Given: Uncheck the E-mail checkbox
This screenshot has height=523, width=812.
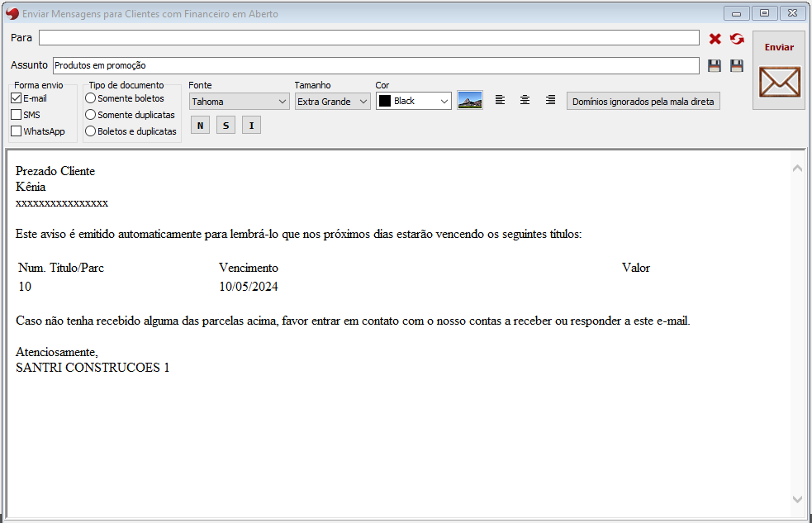Looking at the screenshot, I should point(16,98).
